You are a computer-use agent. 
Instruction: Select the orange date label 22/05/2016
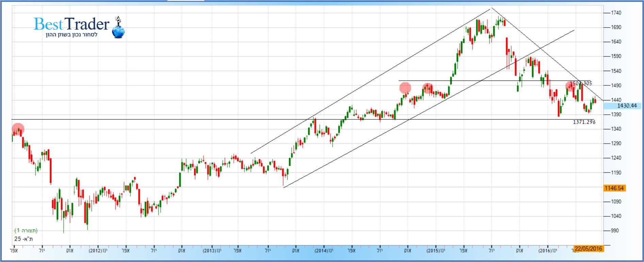click(588, 249)
